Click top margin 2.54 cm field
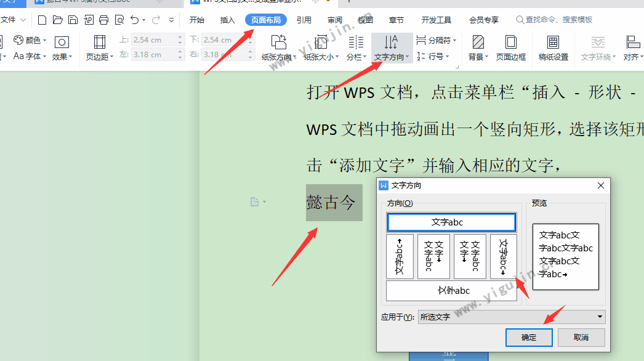Image resolution: width=644 pixels, height=361 pixels. [x=154, y=40]
